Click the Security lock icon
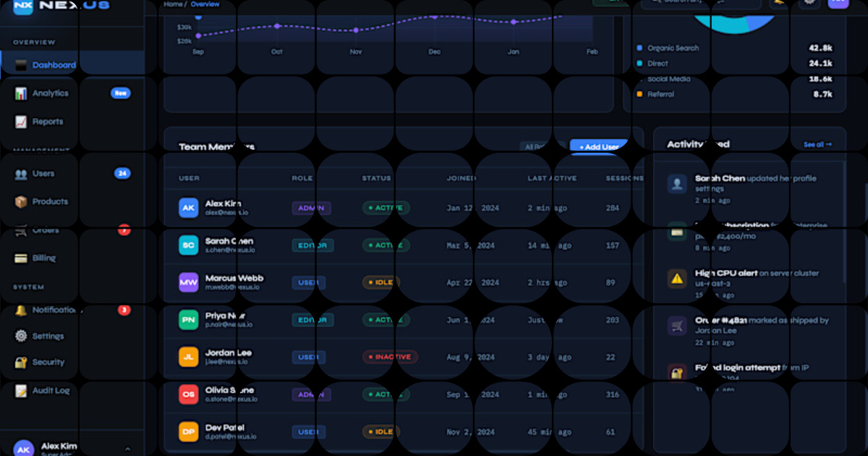This screenshot has height=456, width=868. pyautogui.click(x=21, y=362)
